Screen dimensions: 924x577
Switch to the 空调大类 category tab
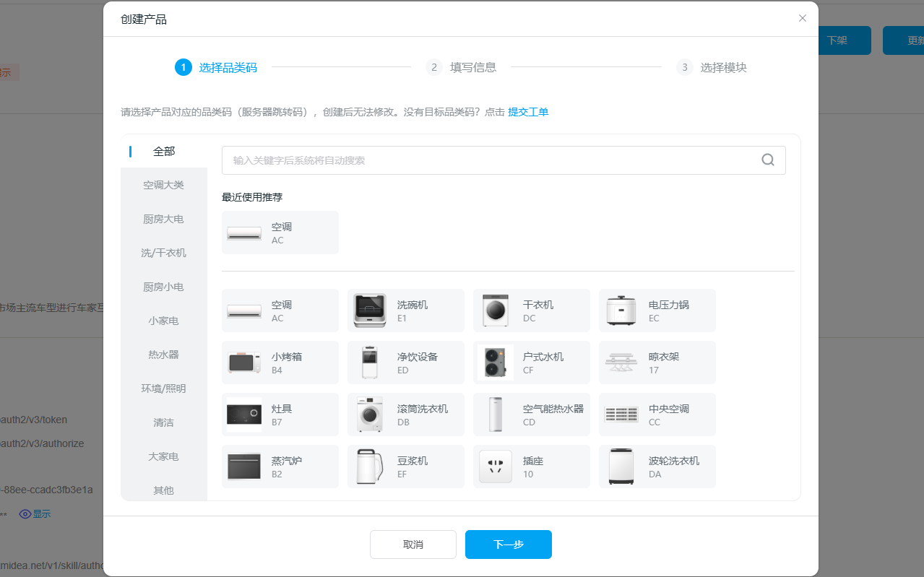pos(163,185)
